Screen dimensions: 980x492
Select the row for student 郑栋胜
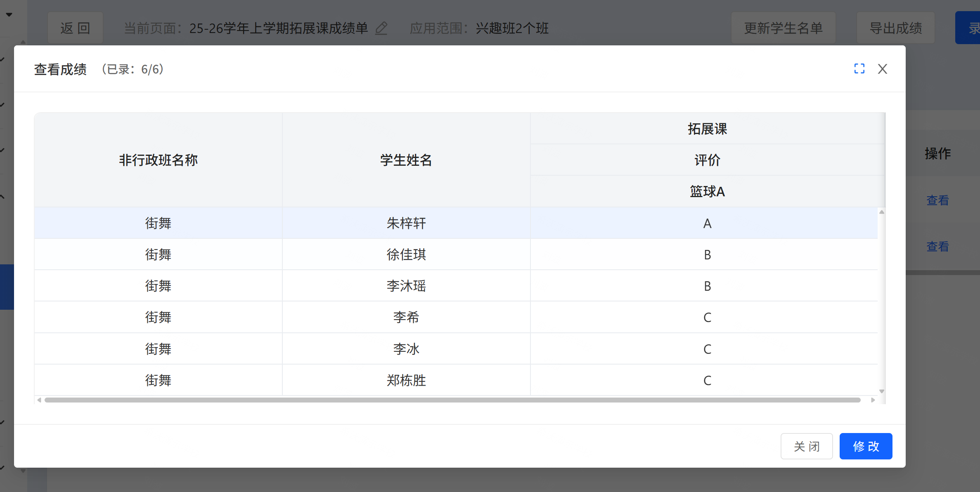[x=406, y=380]
